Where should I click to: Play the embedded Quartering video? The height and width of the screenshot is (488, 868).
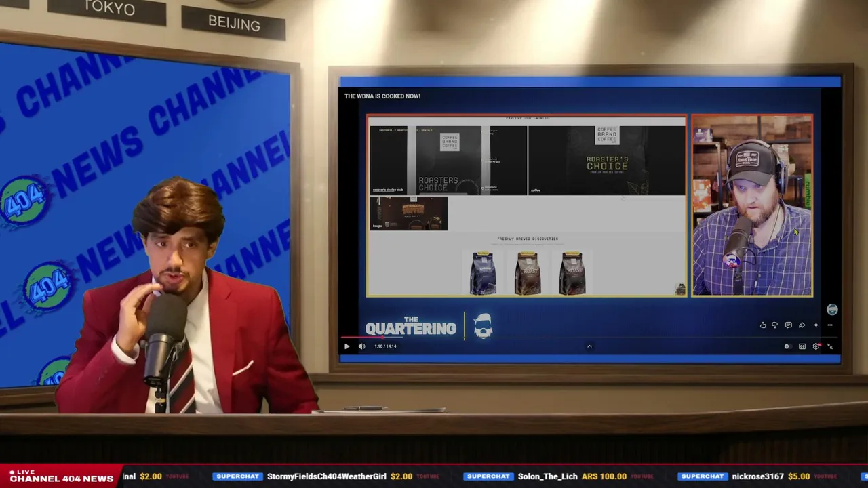point(347,346)
